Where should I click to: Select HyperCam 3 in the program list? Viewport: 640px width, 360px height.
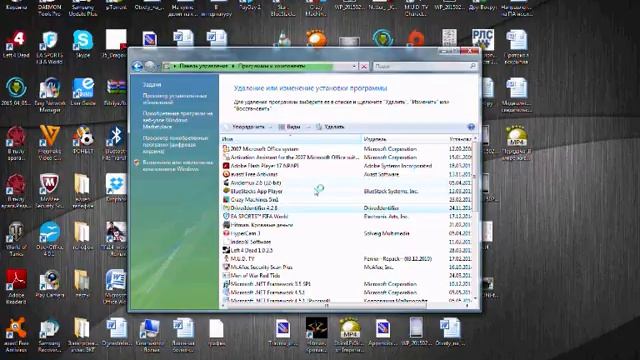coord(347,233)
